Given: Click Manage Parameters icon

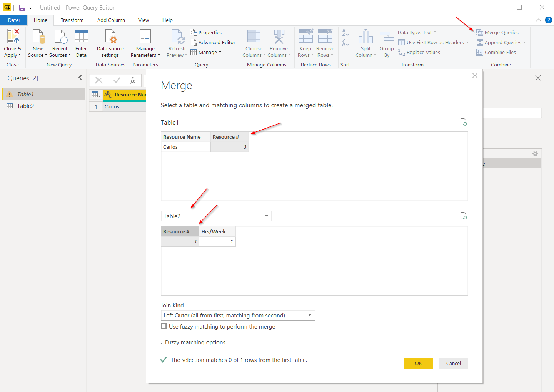Looking at the screenshot, I should click(145, 37).
